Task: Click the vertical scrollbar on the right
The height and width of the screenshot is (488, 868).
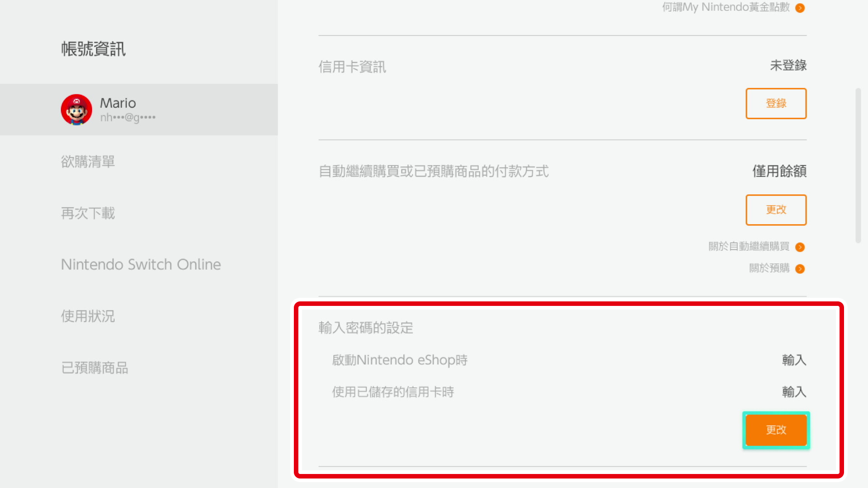Action: [858, 166]
